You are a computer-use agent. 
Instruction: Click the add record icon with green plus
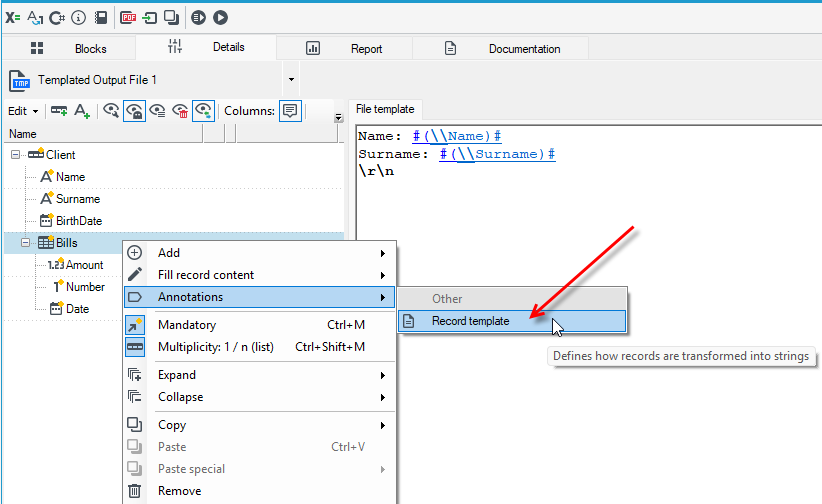click(x=59, y=111)
